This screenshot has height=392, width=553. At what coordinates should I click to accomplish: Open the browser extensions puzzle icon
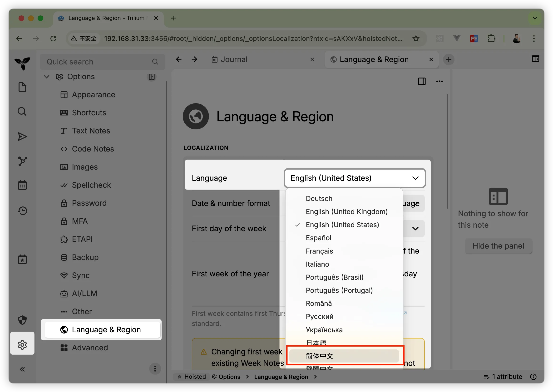click(x=491, y=39)
